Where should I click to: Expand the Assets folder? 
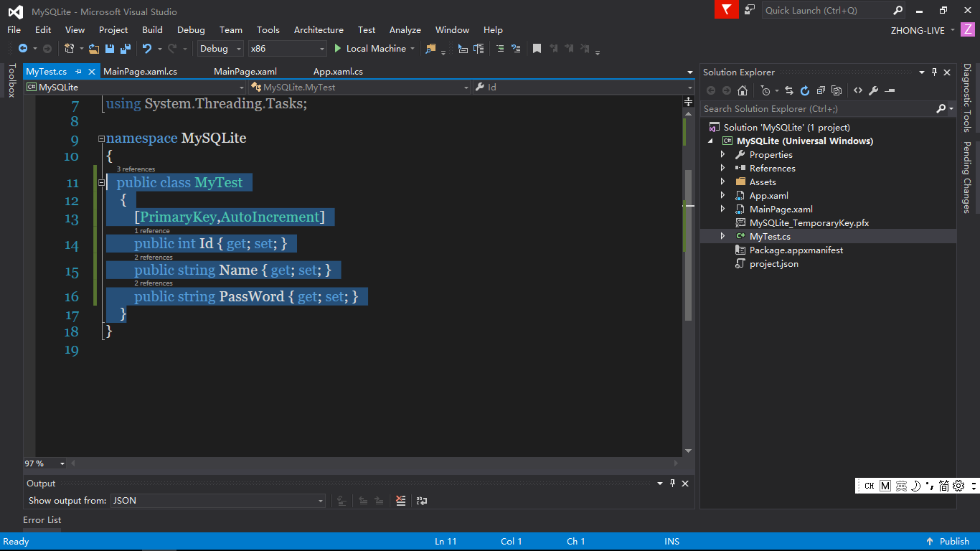pyautogui.click(x=723, y=182)
